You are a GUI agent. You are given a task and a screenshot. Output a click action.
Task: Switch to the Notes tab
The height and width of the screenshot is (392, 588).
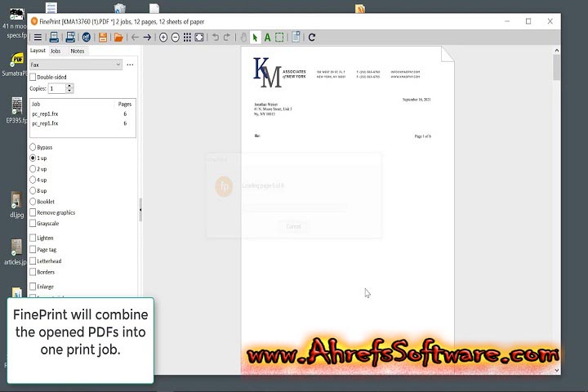78,51
